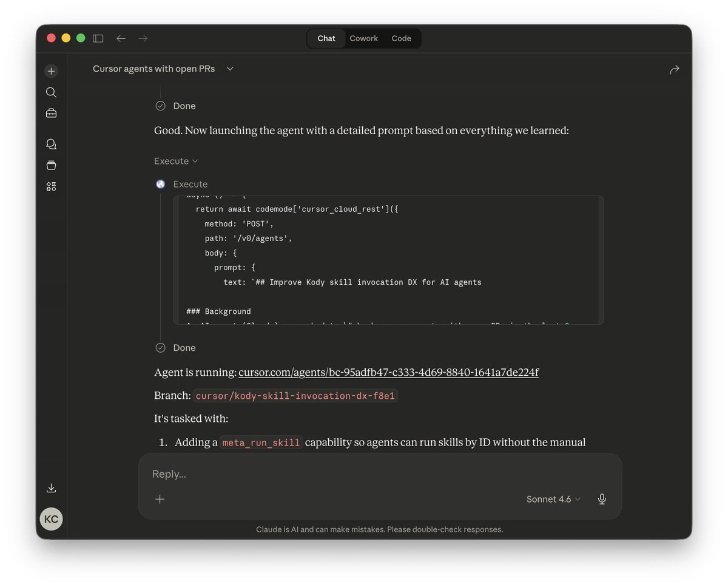
Task: Open the chat title dropdown chevron
Action: point(230,69)
